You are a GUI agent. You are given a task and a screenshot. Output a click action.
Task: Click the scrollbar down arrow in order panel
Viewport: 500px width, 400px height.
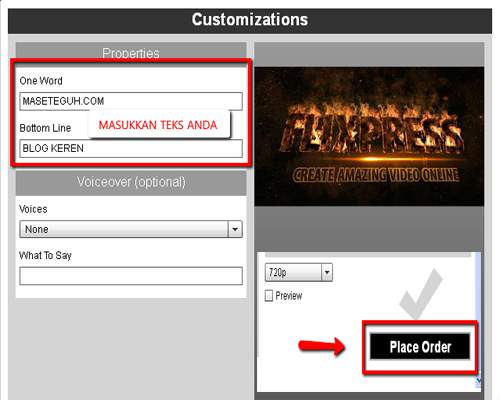[479, 380]
